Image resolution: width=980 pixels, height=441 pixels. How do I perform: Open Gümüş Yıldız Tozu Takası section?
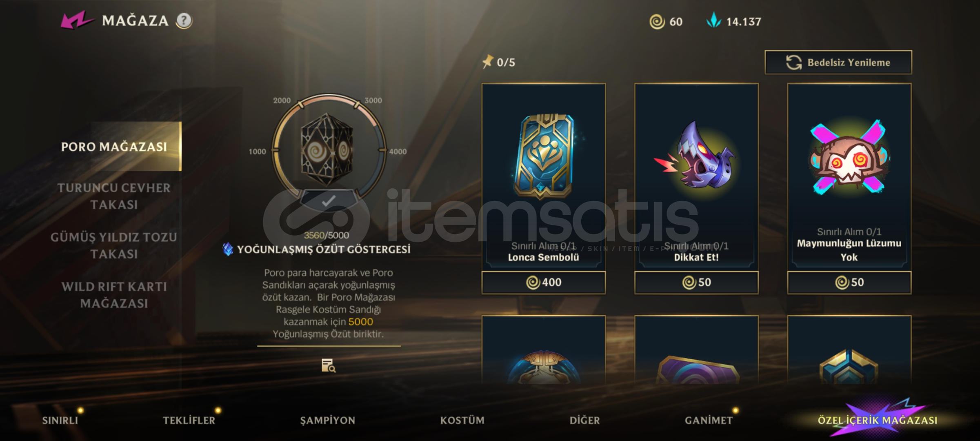pos(114,245)
